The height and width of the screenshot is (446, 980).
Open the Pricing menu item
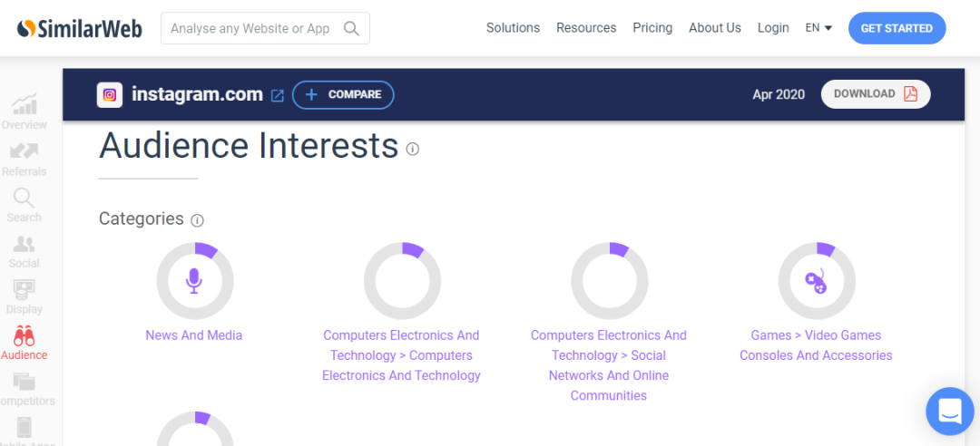[x=652, y=28]
